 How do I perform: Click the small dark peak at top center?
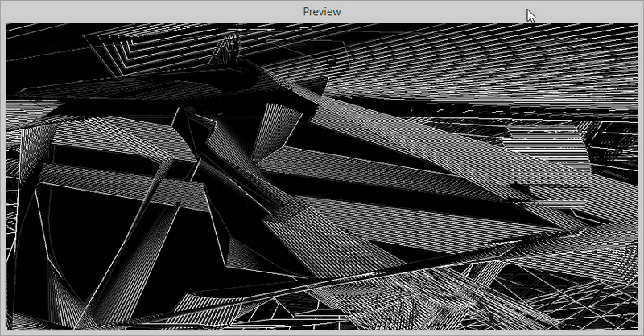(x=228, y=52)
